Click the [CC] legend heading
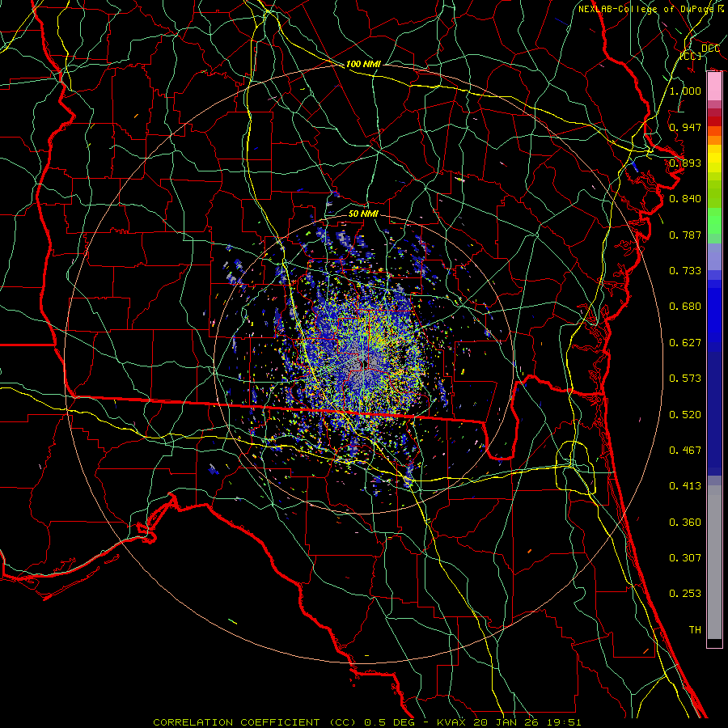This screenshot has height=728, width=728. click(691, 56)
